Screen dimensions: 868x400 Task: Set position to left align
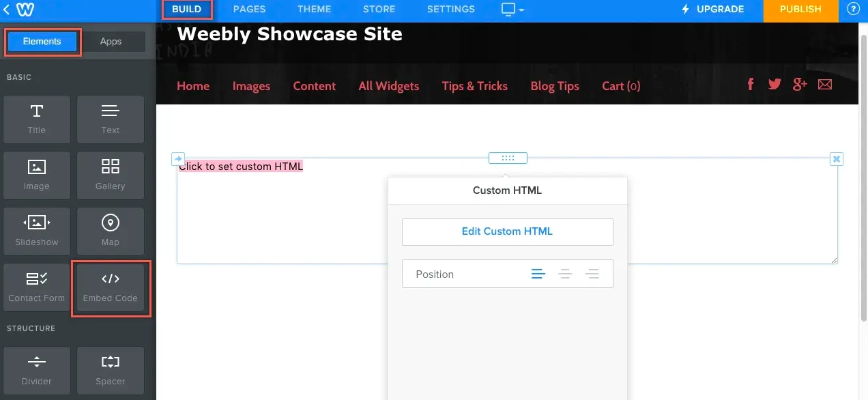(x=538, y=274)
